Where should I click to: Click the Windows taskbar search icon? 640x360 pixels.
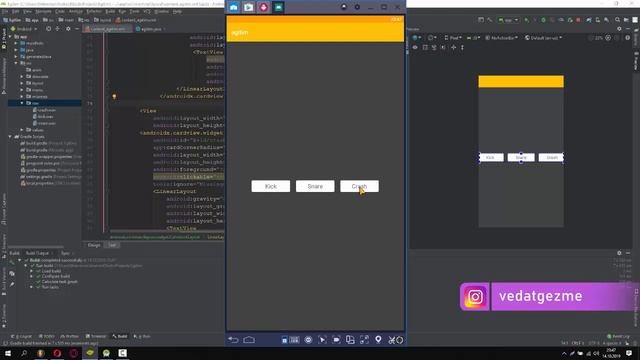[24, 353]
